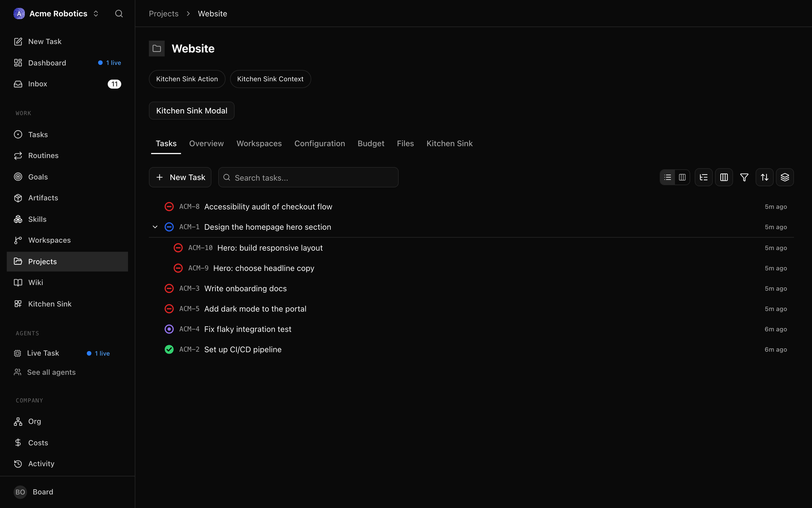Open the sort order options
The width and height of the screenshot is (812, 508).
764,177
